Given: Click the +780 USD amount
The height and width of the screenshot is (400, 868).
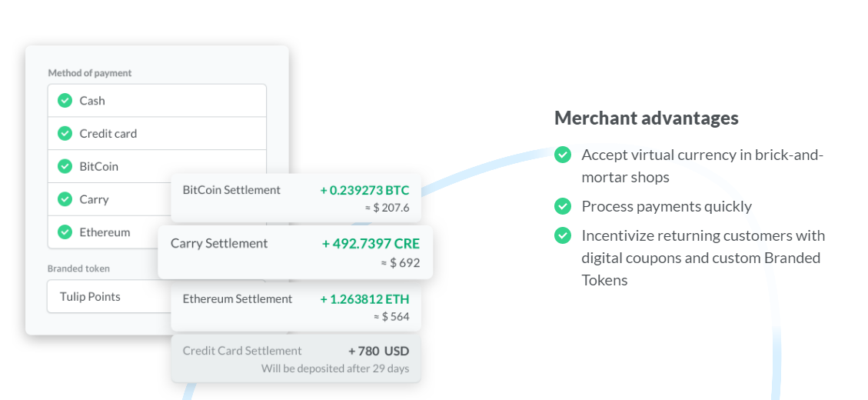Looking at the screenshot, I should pyautogui.click(x=378, y=351).
